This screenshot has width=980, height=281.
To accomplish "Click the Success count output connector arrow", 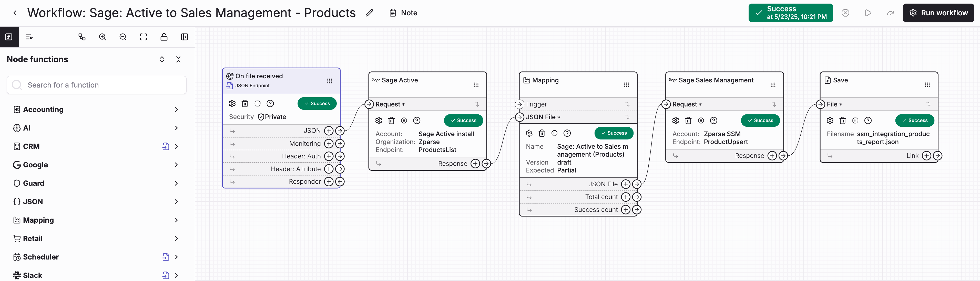I will pos(637,210).
